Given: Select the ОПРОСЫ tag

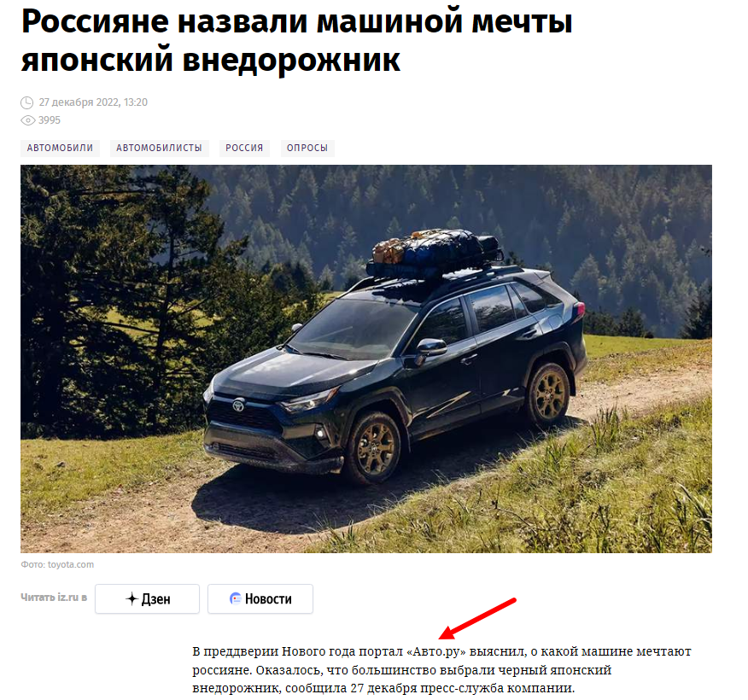Looking at the screenshot, I should click(307, 148).
